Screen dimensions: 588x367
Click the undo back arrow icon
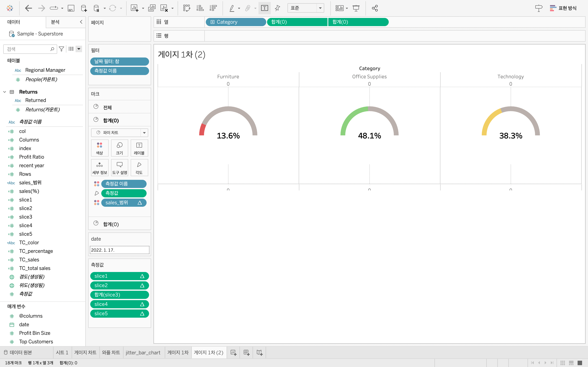28,8
